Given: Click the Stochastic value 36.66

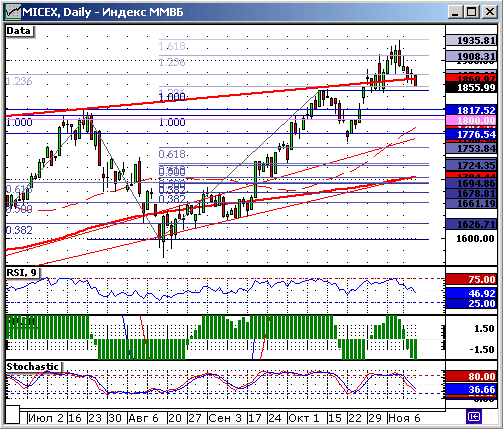Looking at the screenshot, I should point(471,389).
